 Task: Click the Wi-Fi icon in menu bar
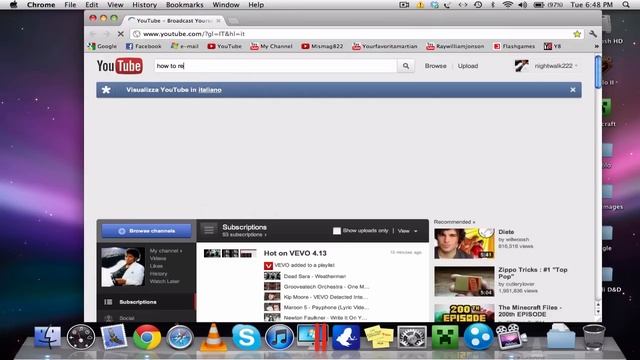click(507, 5)
